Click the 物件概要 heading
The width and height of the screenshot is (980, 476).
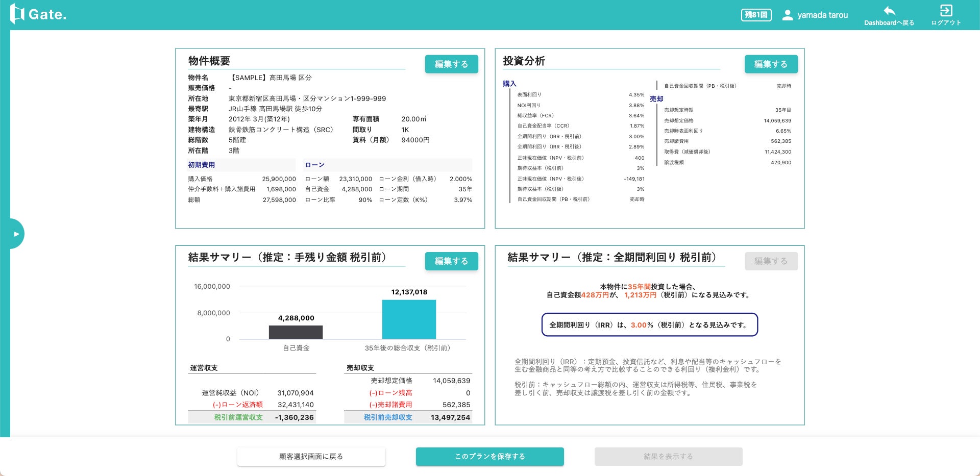pos(209,61)
